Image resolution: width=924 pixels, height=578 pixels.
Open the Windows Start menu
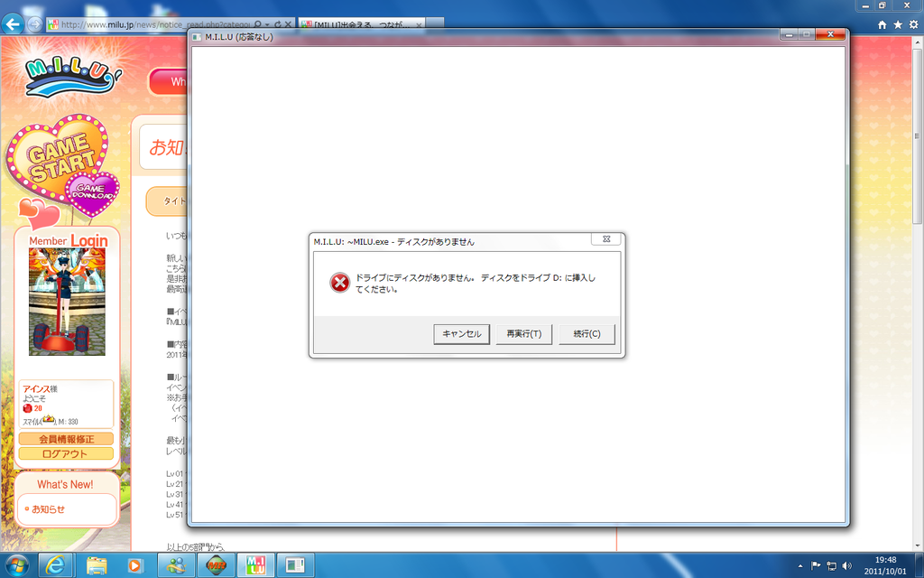(x=16, y=565)
